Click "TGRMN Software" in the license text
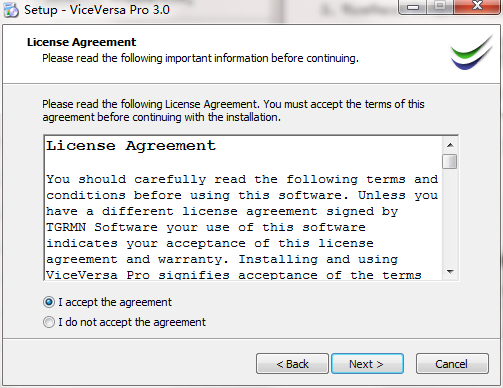 click(102, 227)
